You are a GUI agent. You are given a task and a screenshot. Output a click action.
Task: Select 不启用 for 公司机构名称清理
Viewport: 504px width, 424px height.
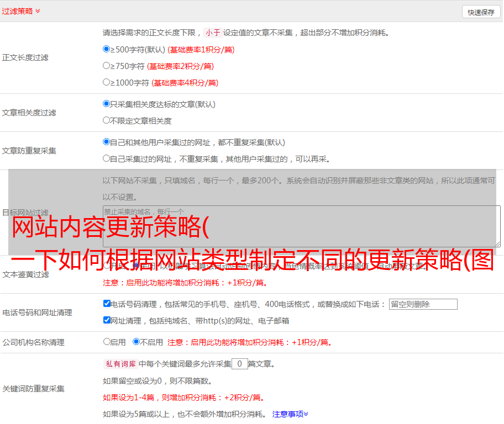click(x=136, y=342)
